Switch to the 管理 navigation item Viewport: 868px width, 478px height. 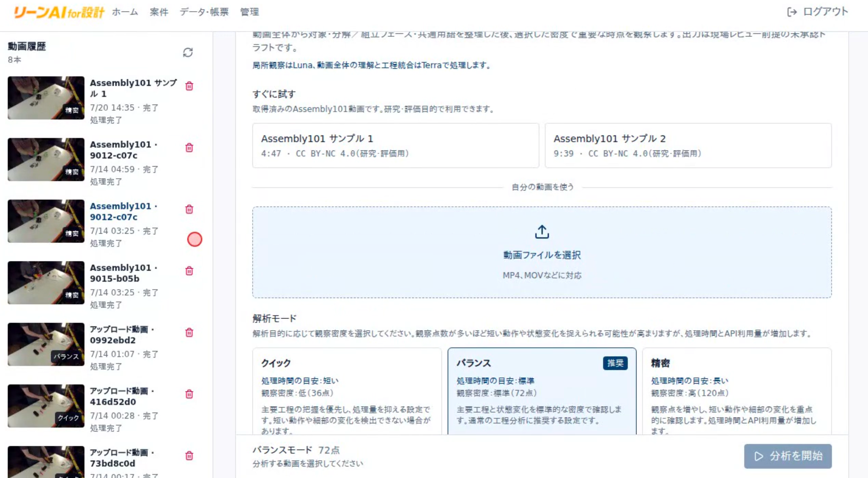pyautogui.click(x=250, y=12)
